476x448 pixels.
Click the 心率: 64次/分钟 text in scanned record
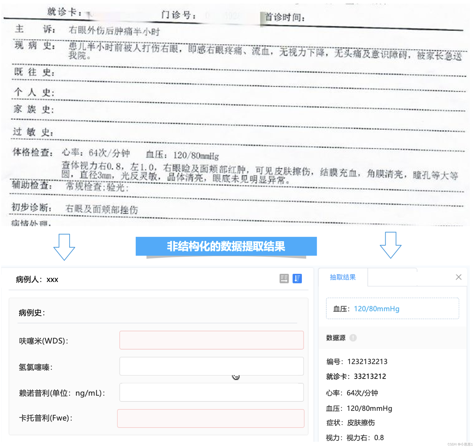click(x=96, y=153)
